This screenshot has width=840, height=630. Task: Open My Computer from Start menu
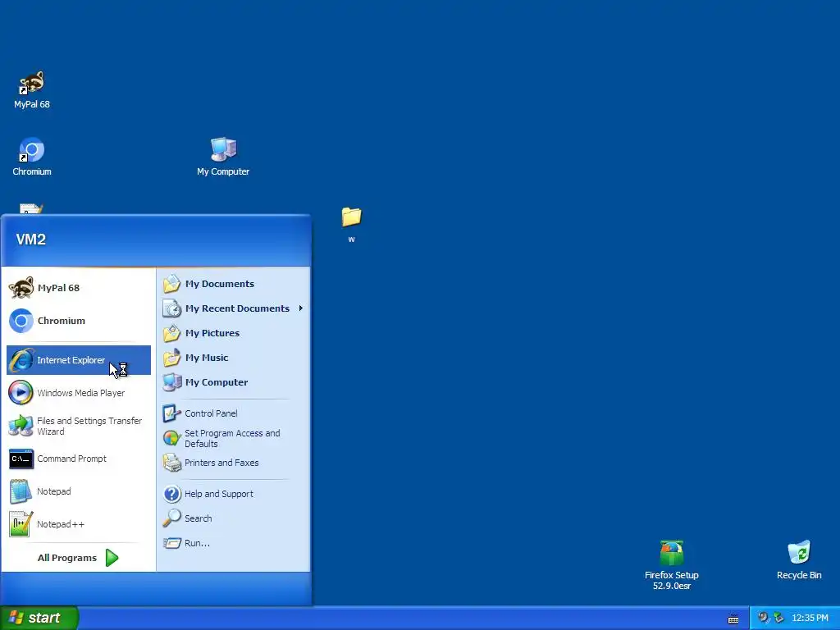234,382
